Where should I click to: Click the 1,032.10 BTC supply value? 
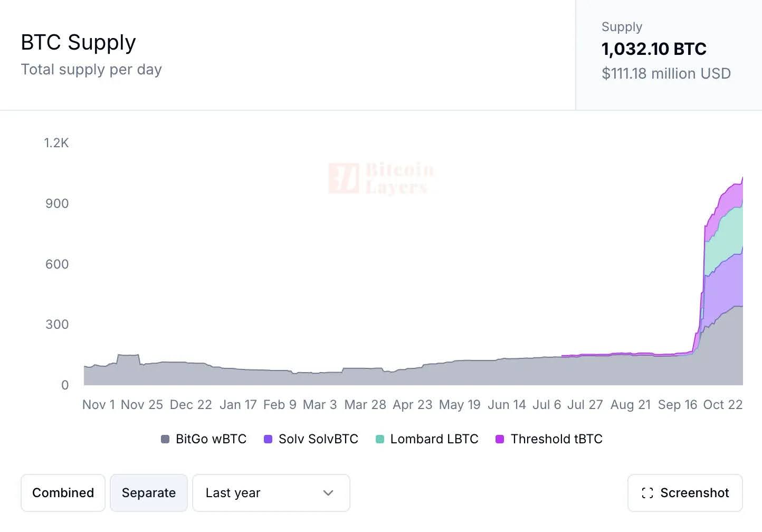click(x=654, y=49)
